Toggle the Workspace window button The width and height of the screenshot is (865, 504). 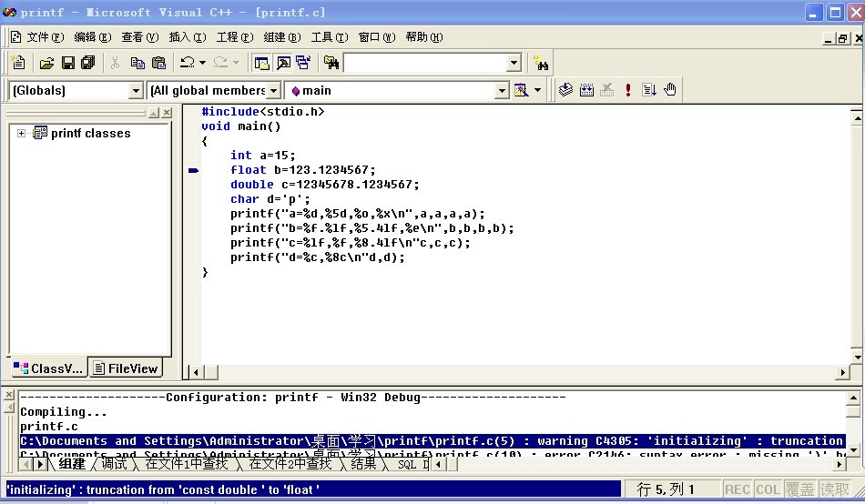pyautogui.click(x=261, y=63)
